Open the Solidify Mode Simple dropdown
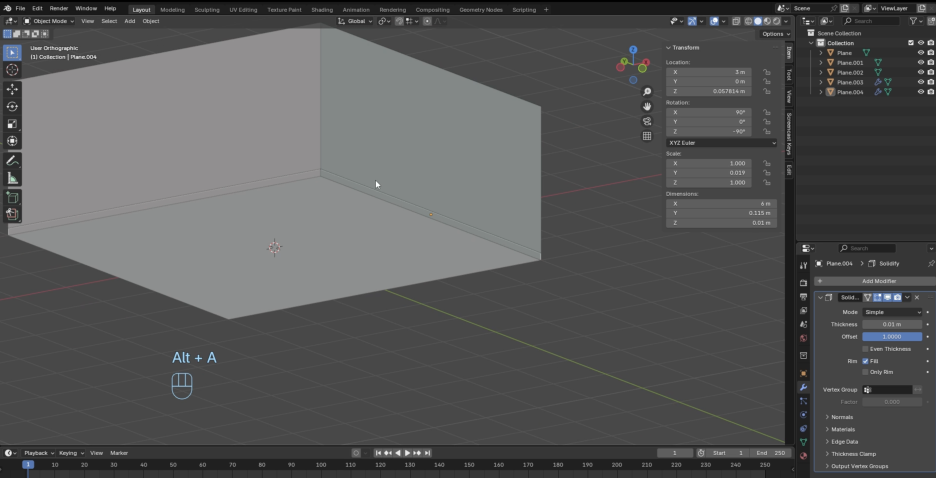The width and height of the screenshot is (936, 478). [x=892, y=312]
